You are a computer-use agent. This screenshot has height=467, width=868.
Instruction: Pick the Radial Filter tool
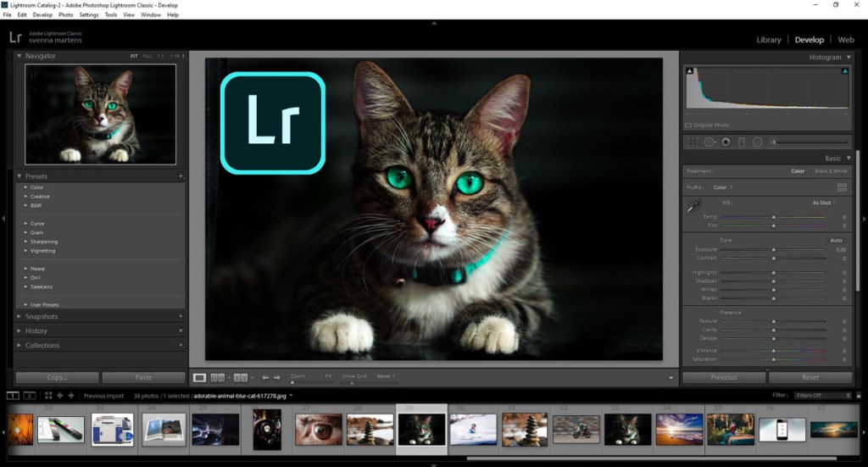(x=757, y=142)
